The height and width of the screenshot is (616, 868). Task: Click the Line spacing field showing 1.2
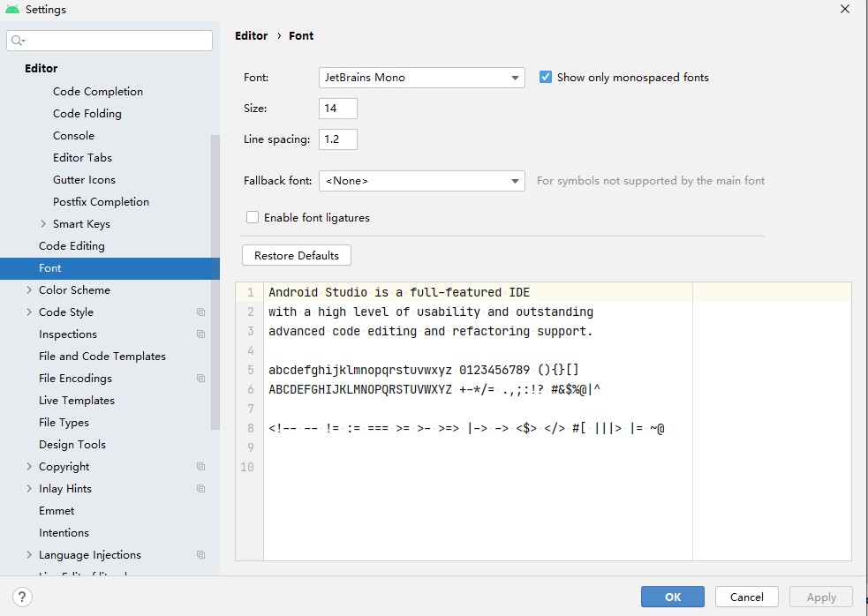tap(337, 139)
